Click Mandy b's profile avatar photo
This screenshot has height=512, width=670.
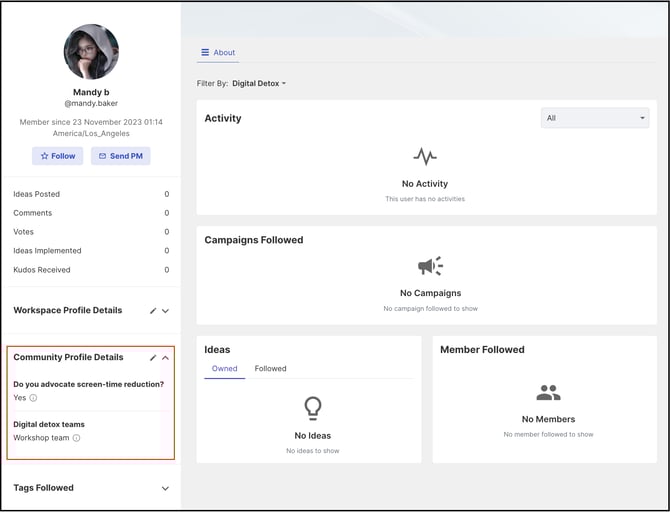[x=91, y=52]
